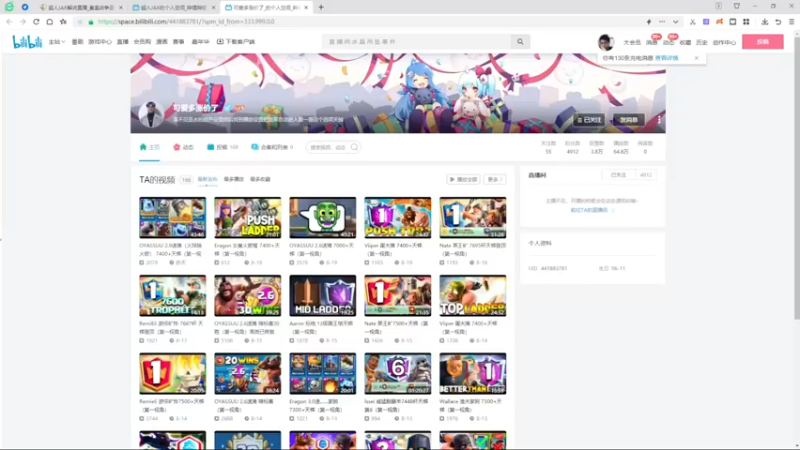
Task: Click the orange extension icon
Action: pos(719,22)
